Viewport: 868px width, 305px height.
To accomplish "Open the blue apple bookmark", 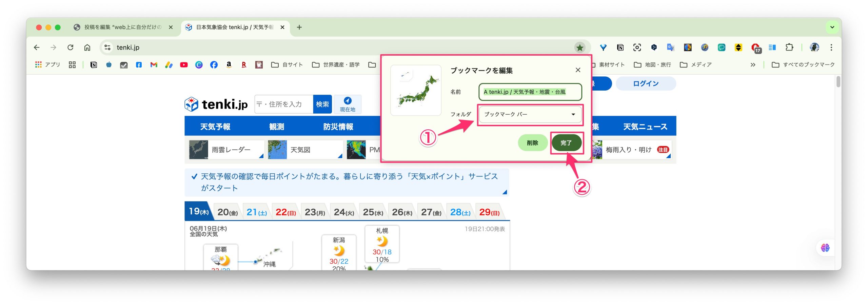I will (x=109, y=64).
